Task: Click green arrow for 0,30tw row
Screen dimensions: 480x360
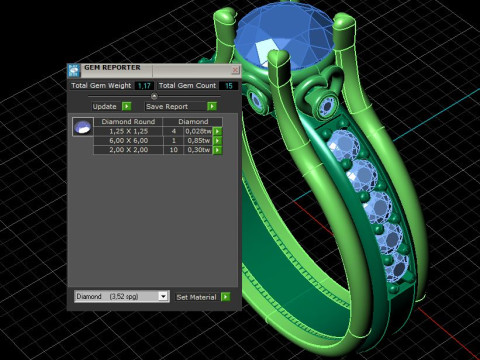Action: click(x=217, y=150)
